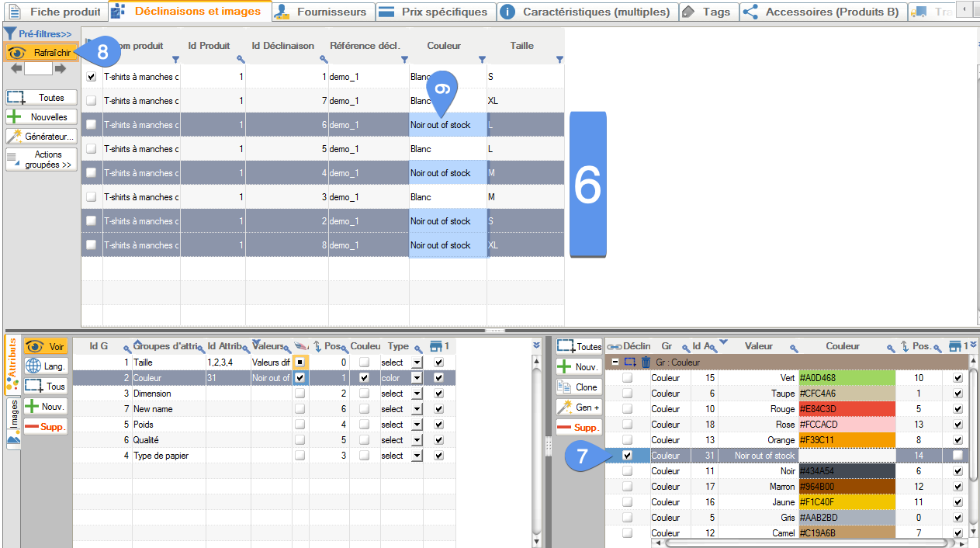Select the Dimension attribute group row
Image resolution: width=980 pixels, height=548 pixels.
click(x=154, y=394)
